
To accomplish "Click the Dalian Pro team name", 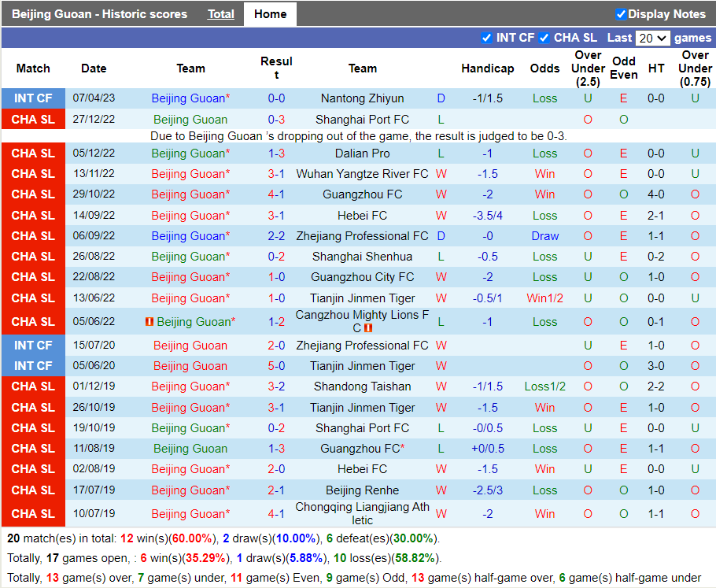I will pos(362,153).
